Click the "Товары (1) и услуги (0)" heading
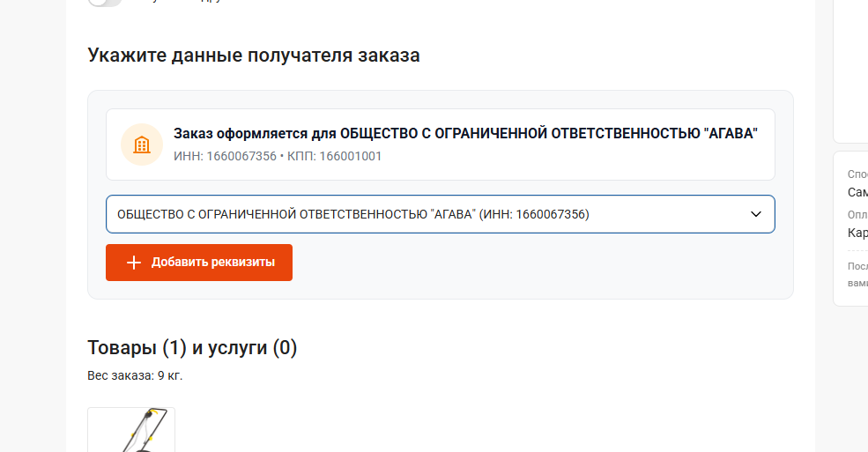The image size is (868, 452). click(192, 348)
